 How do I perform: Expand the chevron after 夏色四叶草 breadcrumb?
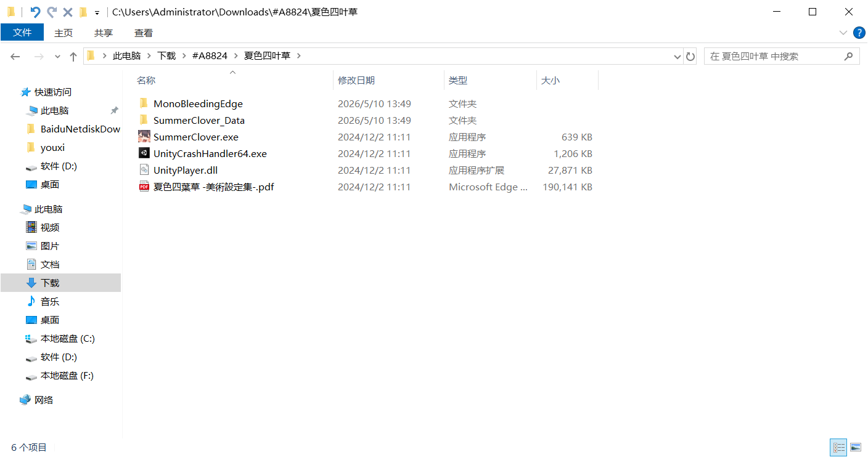[299, 56]
